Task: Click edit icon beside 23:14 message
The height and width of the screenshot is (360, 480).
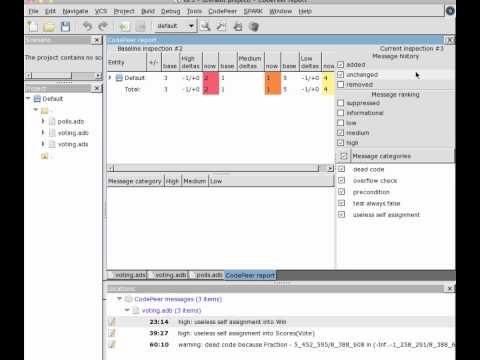Action: point(112,322)
